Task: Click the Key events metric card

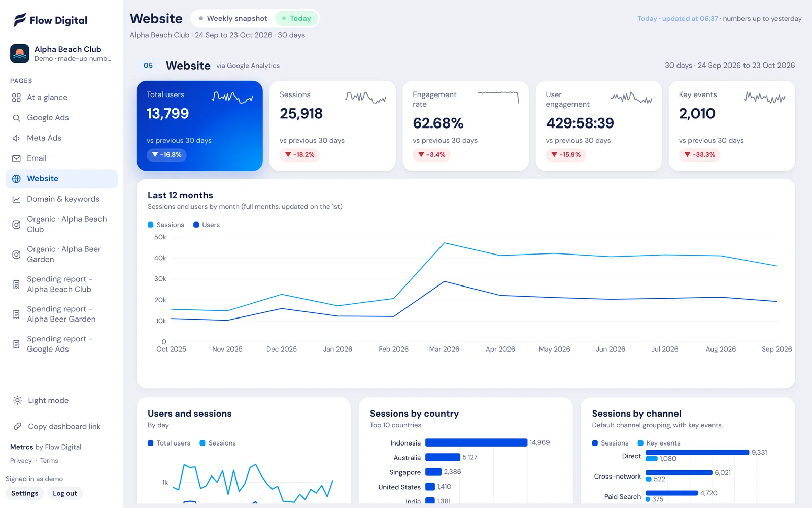Action: 732,126
